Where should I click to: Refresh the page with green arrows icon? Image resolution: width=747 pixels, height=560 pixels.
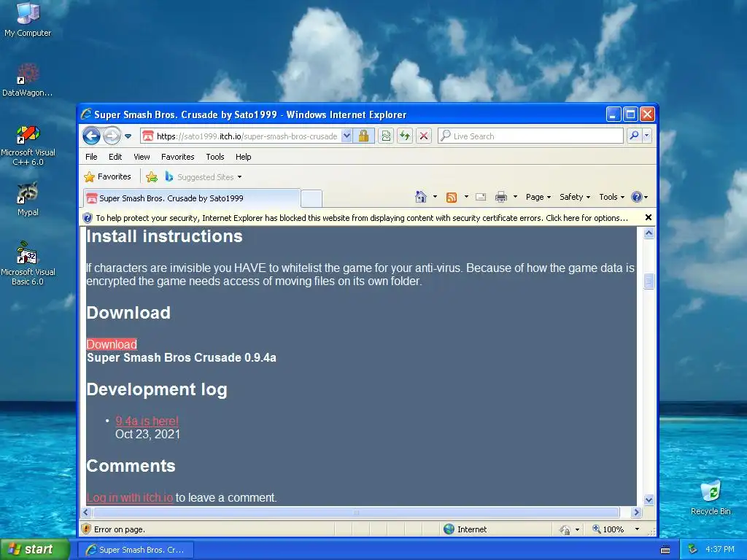click(x=405, y=136)
